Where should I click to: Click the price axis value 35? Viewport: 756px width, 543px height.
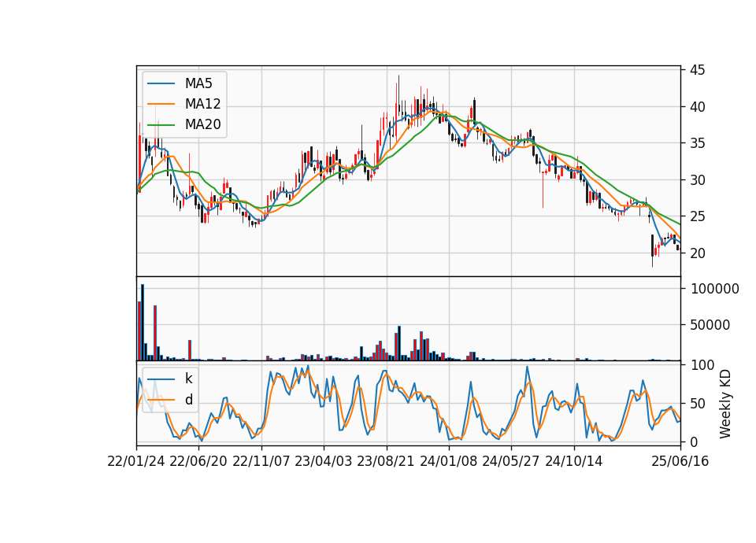click(x=697, y=143)
